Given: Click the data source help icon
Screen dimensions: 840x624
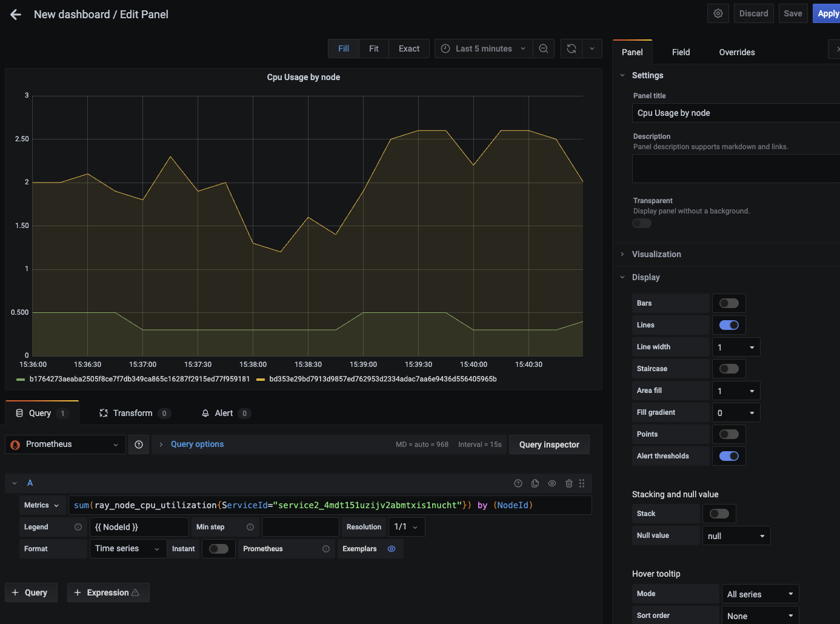Looking at the screenshot, I should pos(139,445).
